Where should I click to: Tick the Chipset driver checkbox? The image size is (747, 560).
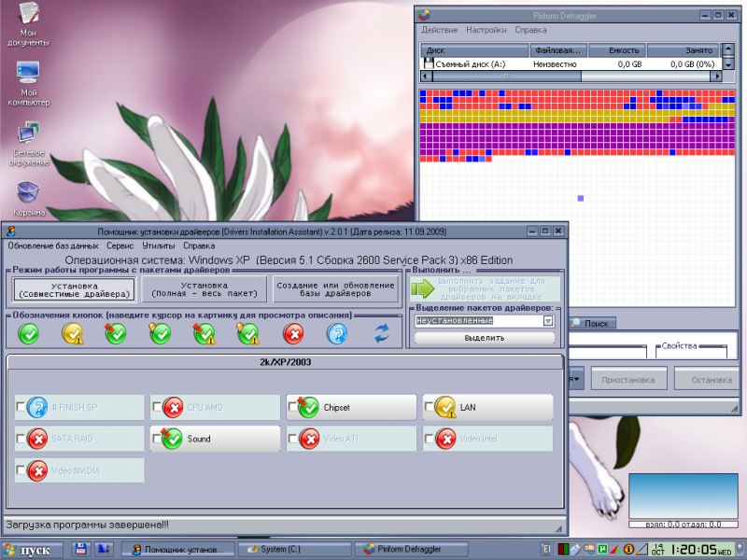292,408
